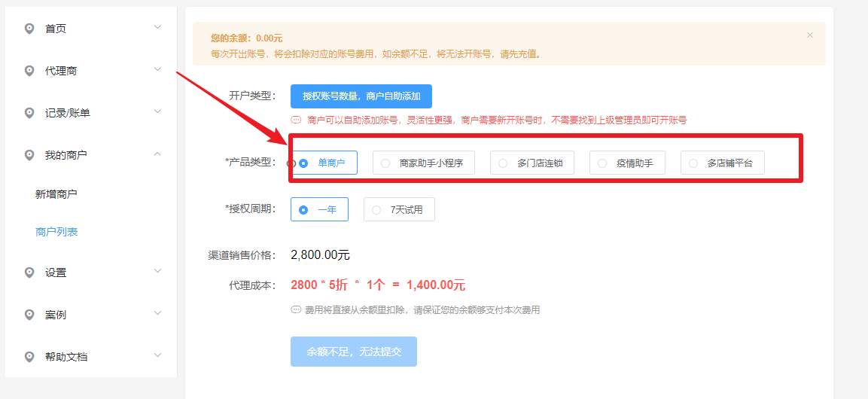The height and width of the screenshot is (399, 868).
Task: Open the 案例 sidebar menu
Action: pos(91,315)
